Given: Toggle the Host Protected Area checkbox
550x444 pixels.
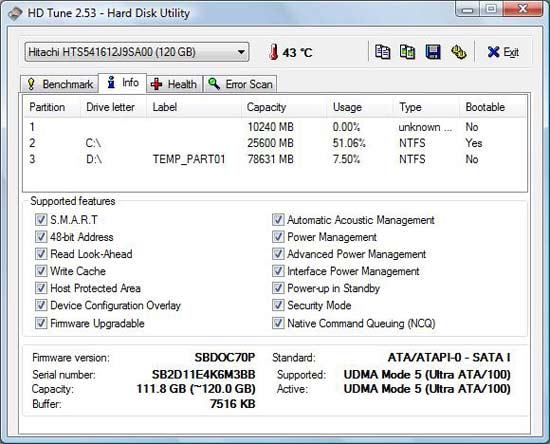Looking at the screenshot, I should [x=41, y=288].
